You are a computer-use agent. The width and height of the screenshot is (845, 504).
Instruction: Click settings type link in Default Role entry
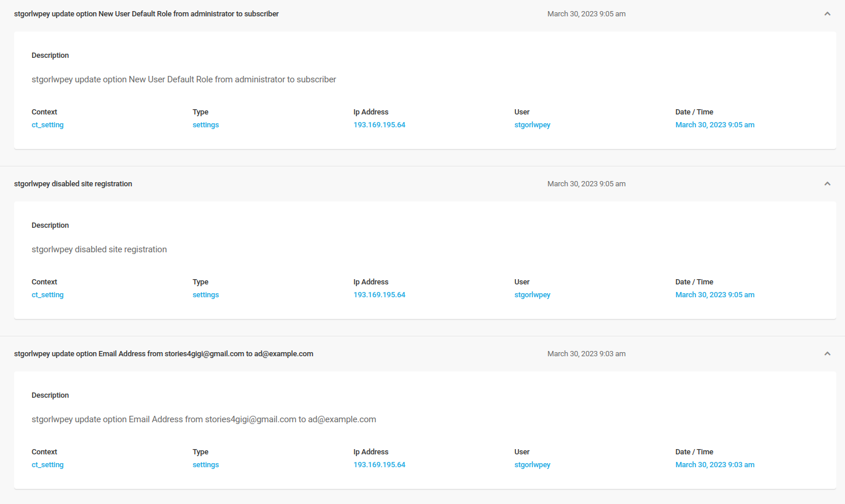[x=206, y=125]
